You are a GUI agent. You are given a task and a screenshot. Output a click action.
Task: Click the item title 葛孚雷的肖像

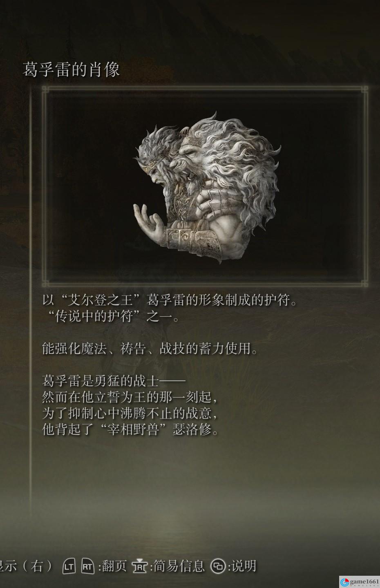(x=71, y=69)
